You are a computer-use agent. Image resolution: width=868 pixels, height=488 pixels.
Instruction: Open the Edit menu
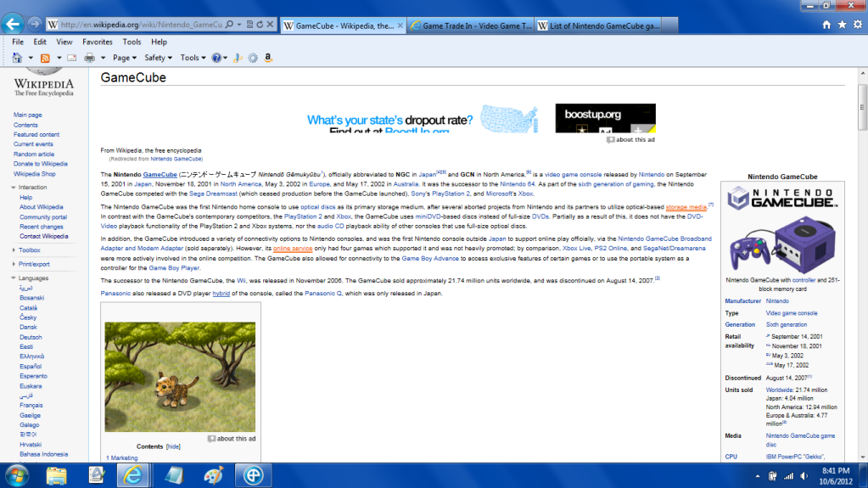(39, 42)
